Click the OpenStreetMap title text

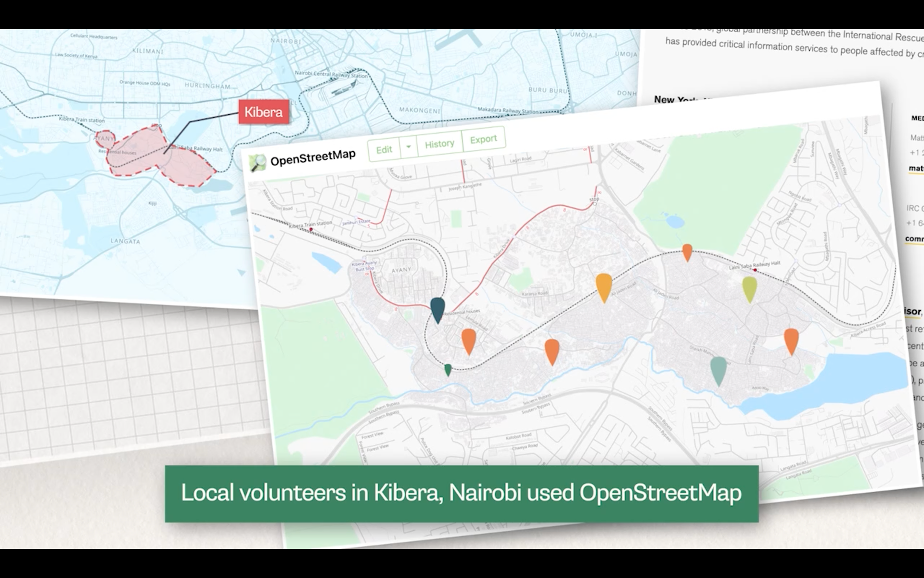(x=313, y=158)
